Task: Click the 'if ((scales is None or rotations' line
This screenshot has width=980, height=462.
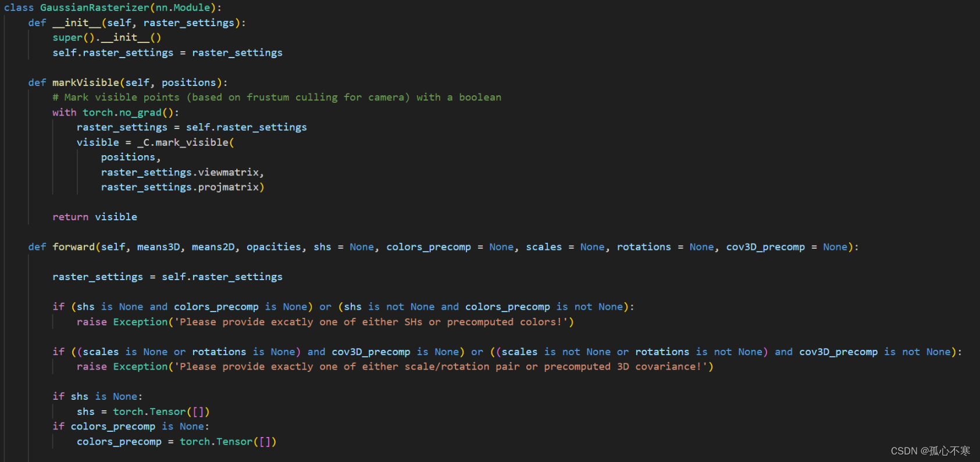Action: click(x=507, y=352)
